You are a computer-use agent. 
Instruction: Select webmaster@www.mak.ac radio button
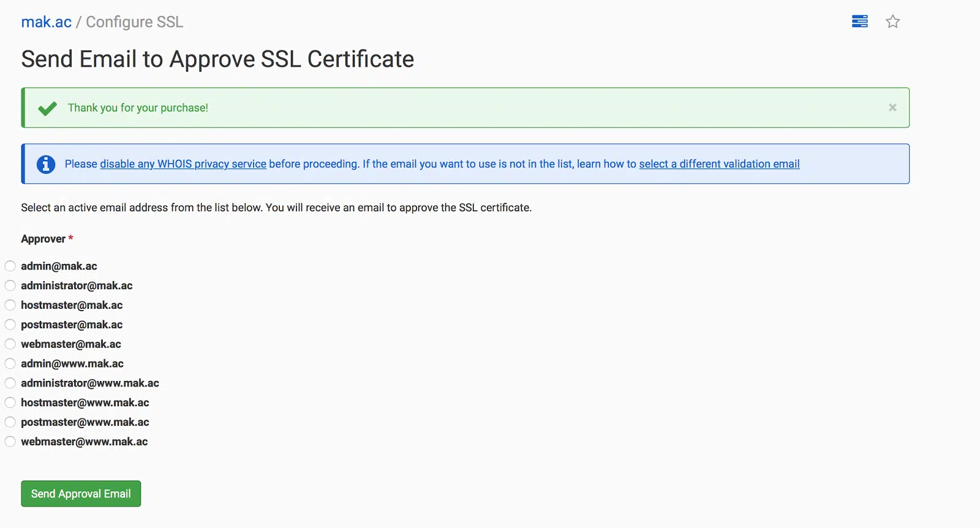coord(10,442)
